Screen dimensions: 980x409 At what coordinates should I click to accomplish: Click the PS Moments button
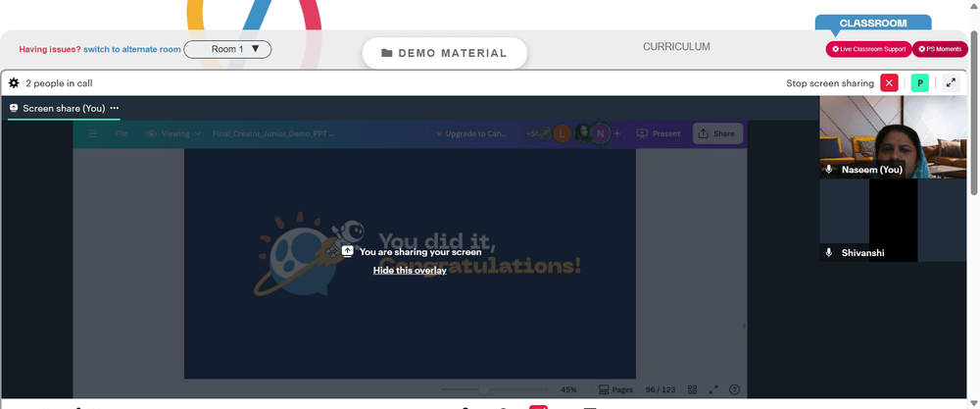click(940, 49)
